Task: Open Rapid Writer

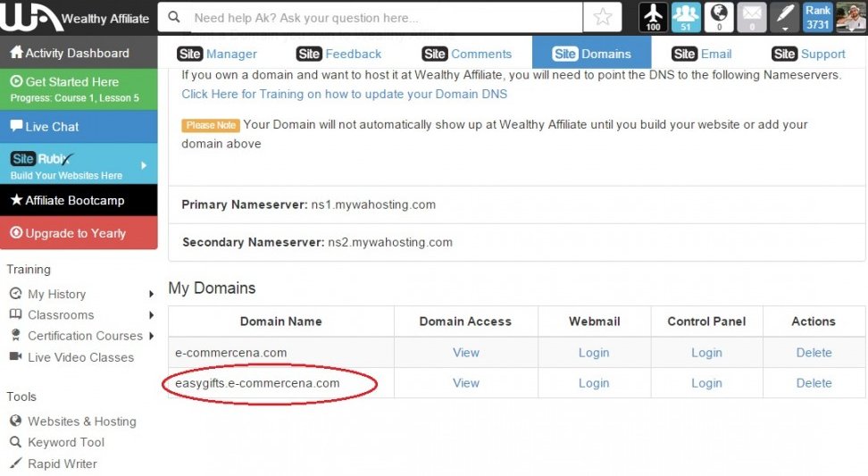Action: click(x=62, y=463)
